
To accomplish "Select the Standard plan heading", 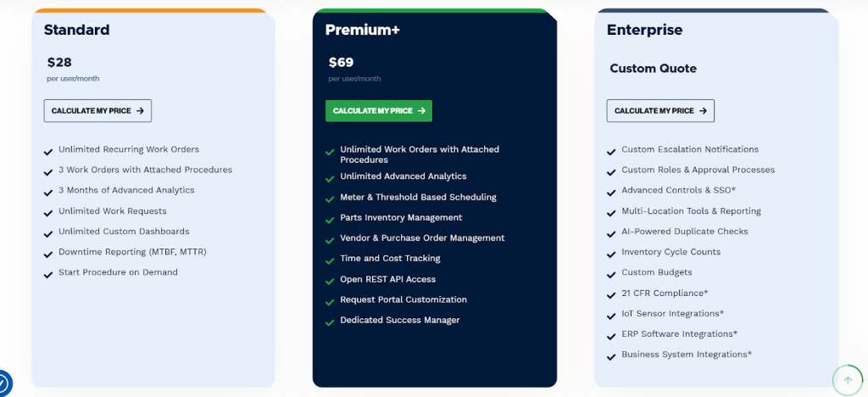I will [76, 31].
